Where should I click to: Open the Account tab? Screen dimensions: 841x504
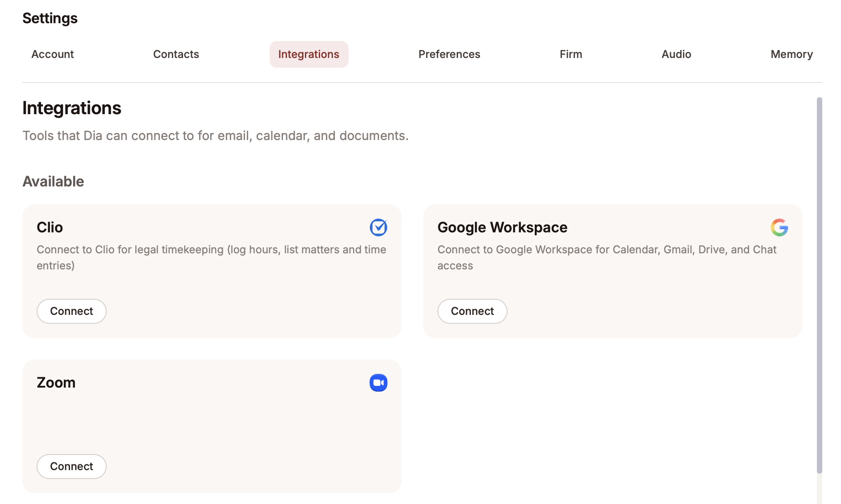click(53, 54)
